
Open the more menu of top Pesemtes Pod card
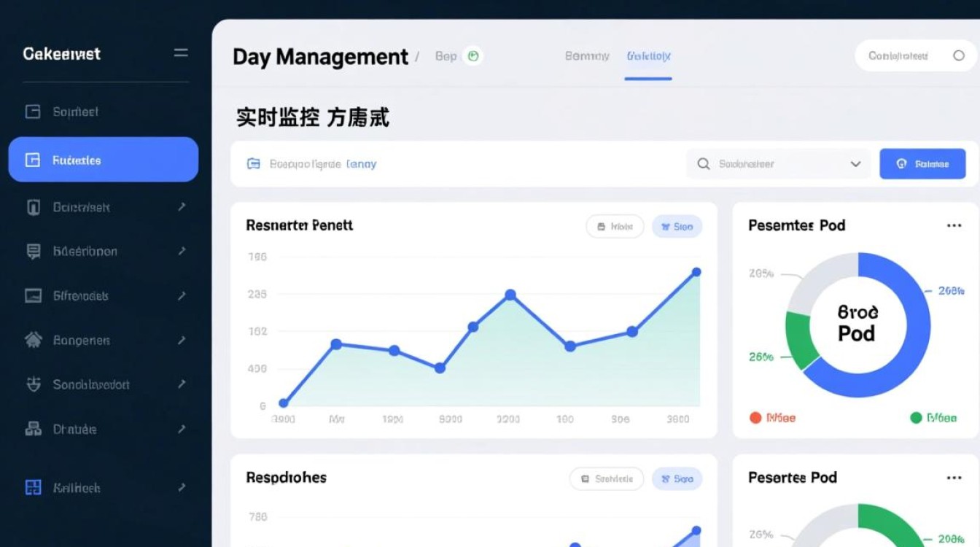[954, 225]
